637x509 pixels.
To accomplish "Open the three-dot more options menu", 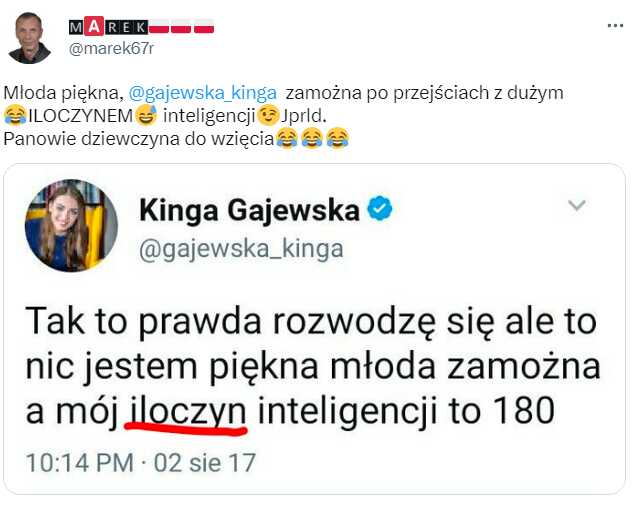I will click(615, 26).
